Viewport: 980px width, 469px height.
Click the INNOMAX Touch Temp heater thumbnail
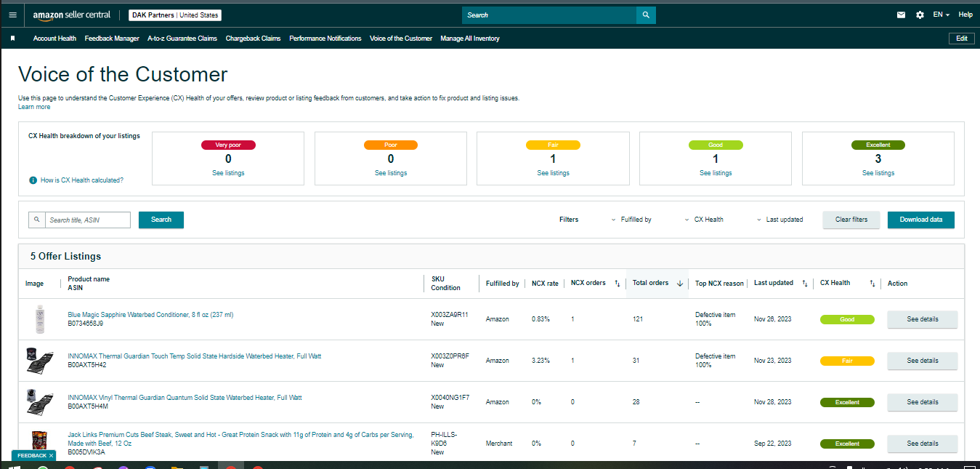[x=39, y=361]
